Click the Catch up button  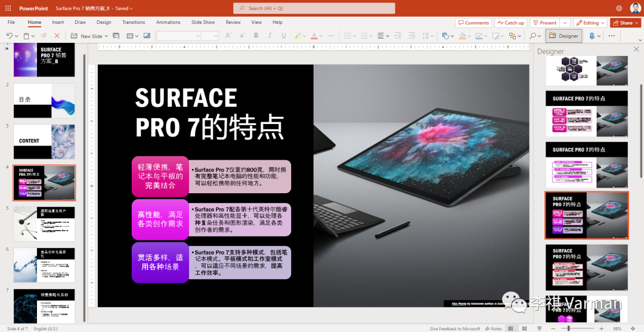(x=510, y=23)
